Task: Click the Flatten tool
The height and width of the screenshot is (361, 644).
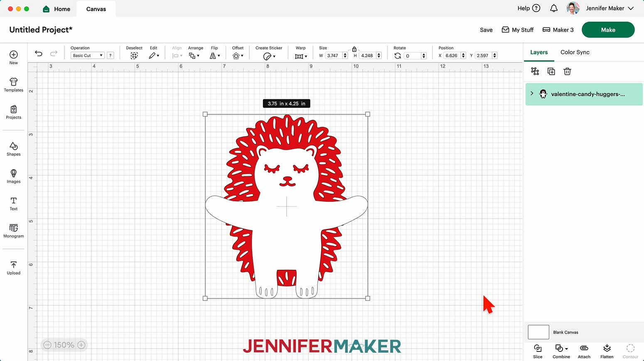Action: click(x=607, y=351)
